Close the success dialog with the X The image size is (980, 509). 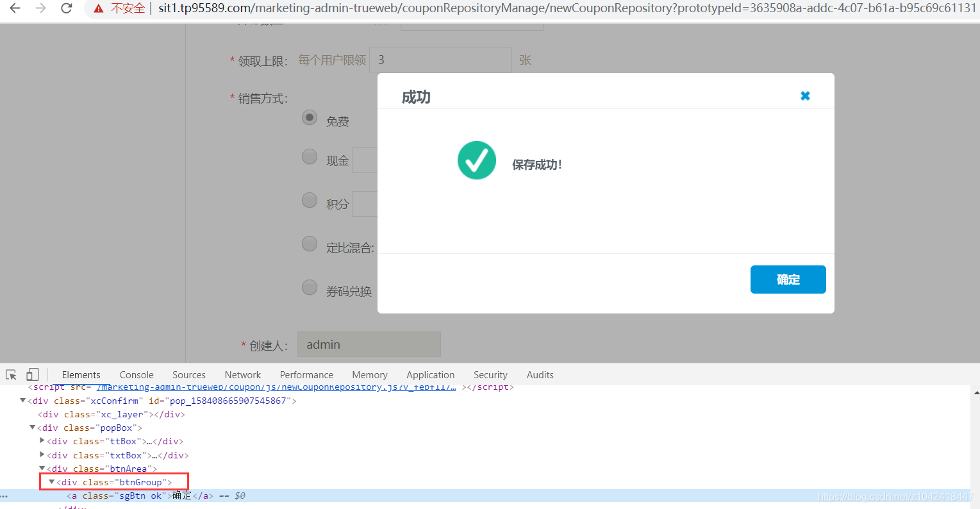tap(805, 96)
